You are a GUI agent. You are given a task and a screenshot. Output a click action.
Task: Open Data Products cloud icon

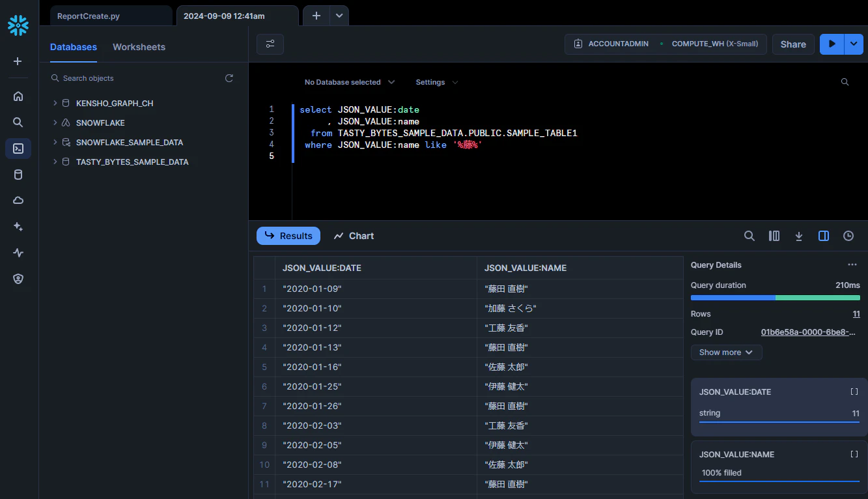point(18,201)
